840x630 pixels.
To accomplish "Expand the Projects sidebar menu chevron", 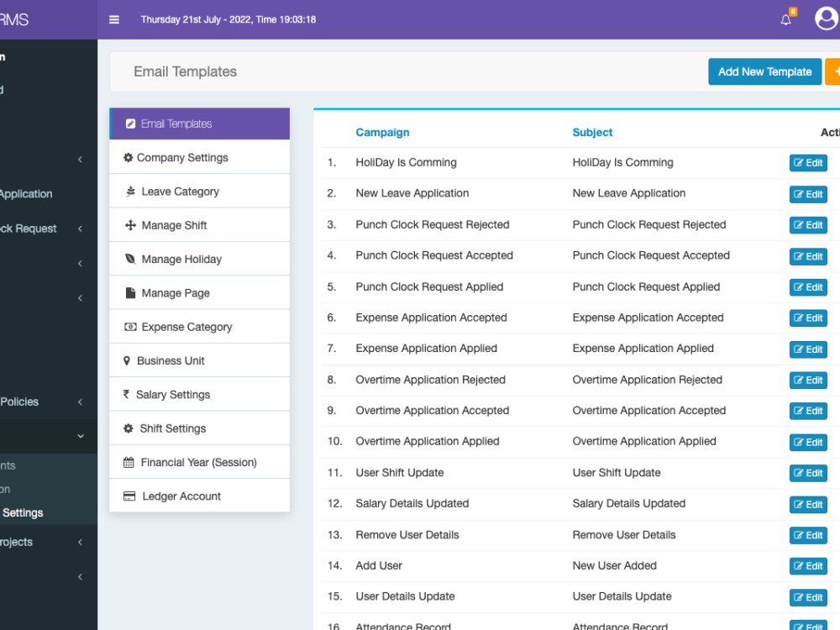I will 81,542.
